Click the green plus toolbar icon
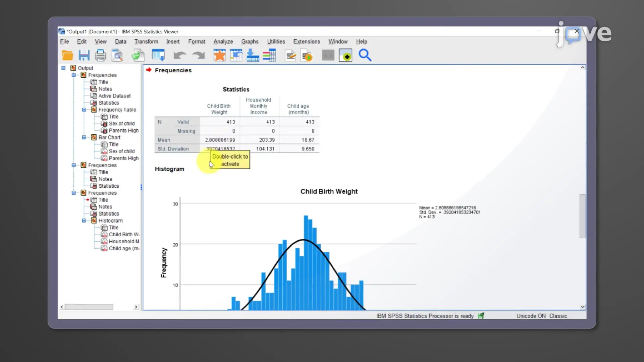 [x=345, y=55]
